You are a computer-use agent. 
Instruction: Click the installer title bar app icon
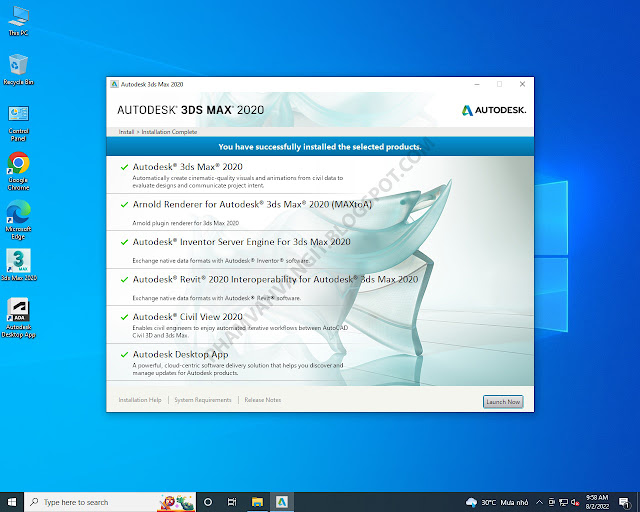(x=114, y=84)
